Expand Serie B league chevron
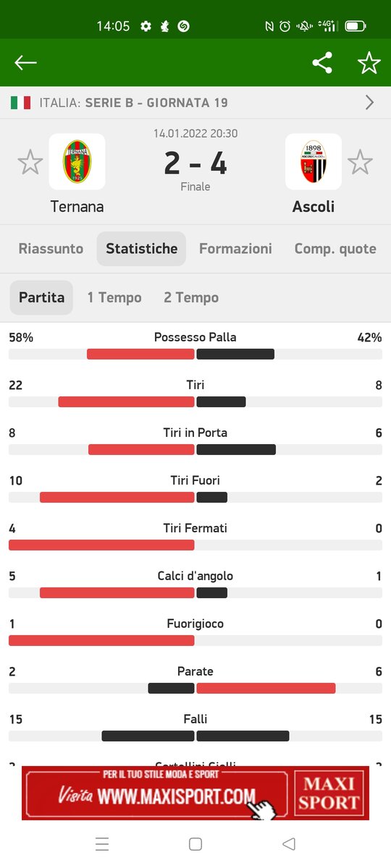391x868 pixels. pyautogui.click(x=369, y=103)
